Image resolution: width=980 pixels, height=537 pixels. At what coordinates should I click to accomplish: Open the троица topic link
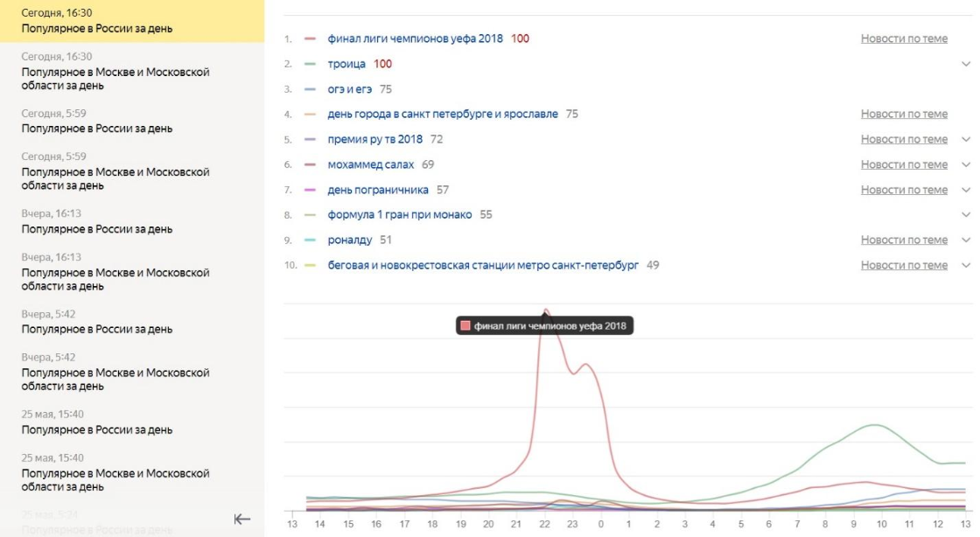[346, 64]
